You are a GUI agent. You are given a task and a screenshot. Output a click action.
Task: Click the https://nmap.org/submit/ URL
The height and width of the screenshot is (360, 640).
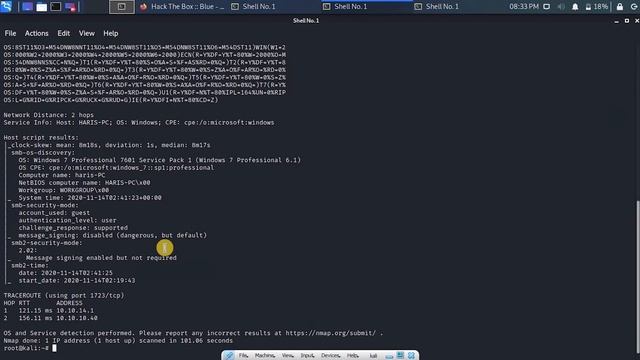click(x=330, y=333)
